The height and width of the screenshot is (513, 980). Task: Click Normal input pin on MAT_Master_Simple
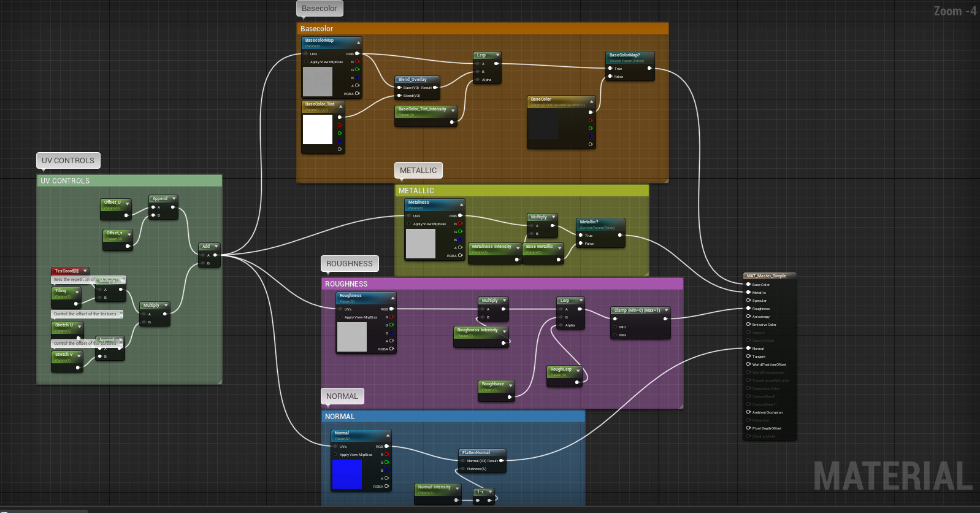(748, 348)
